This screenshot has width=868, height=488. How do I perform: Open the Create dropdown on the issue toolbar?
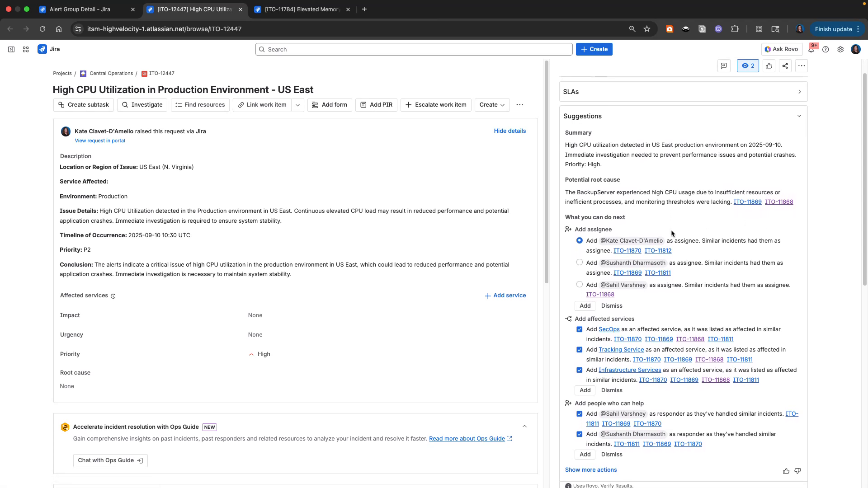492,105
